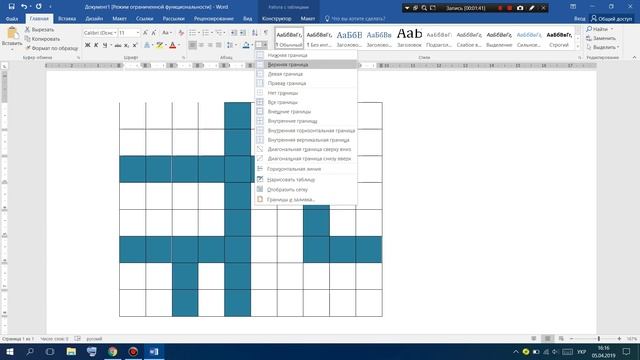Center the text alignment
Screen dimensions: 640x360
pos(201,45)
